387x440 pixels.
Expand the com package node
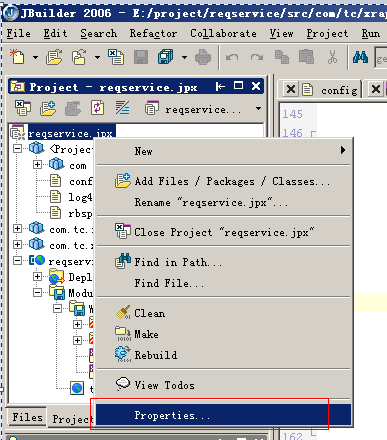pyautogui.click(x=37, y=164)
